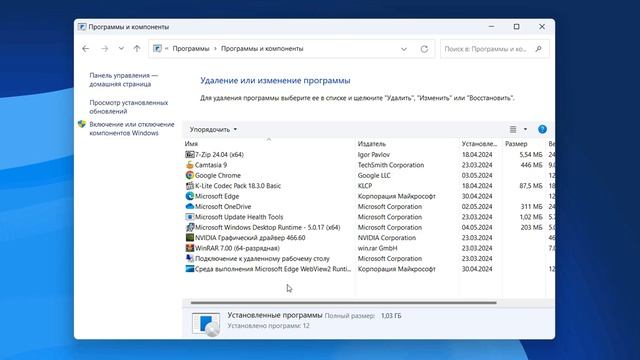
Task: Click the Edge WebView2 Runtime icon
Action: [189, 269]
